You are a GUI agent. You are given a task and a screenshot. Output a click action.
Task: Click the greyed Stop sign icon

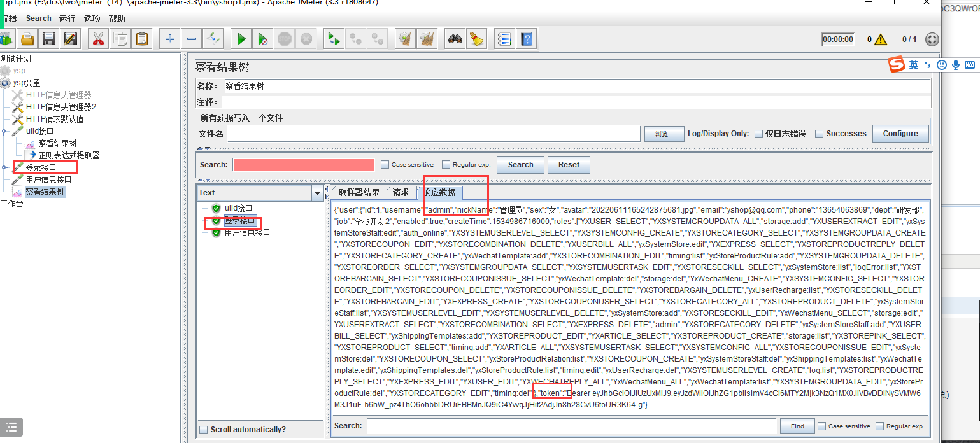(285, 39)
